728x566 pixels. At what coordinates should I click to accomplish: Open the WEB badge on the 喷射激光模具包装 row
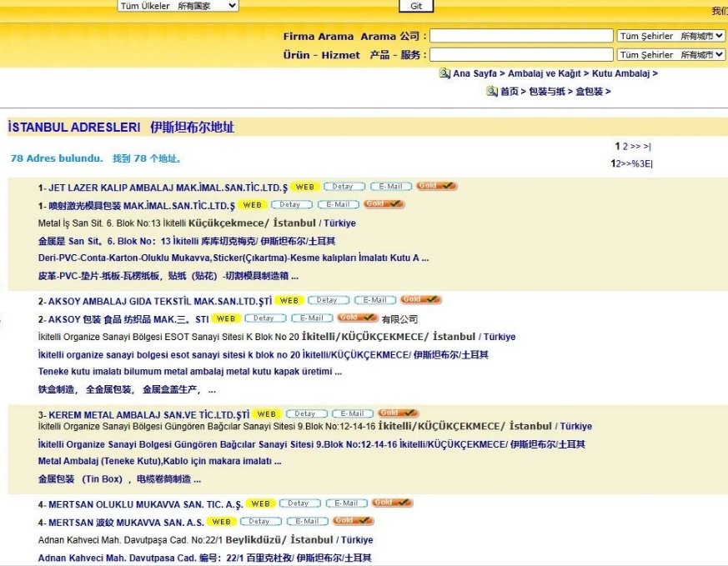click(x=253, y=205)
